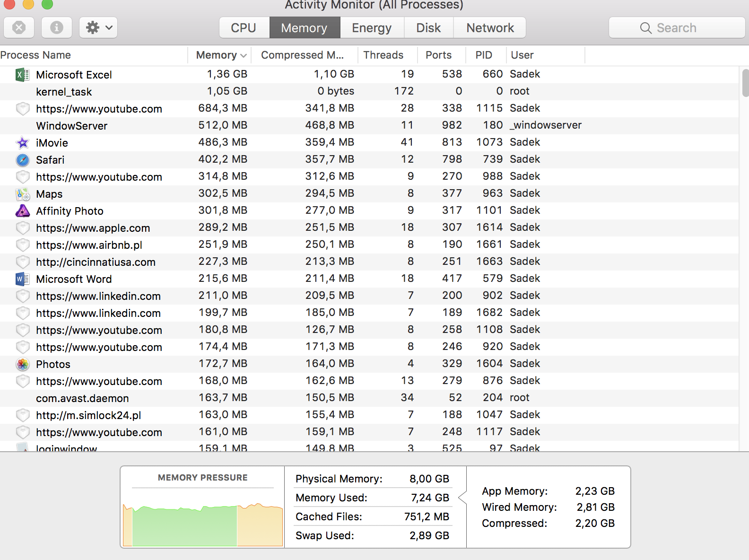The height and width of the screenshot is (560, 749).
Task: Select the WindowServer process name
Action: (72, 126)
